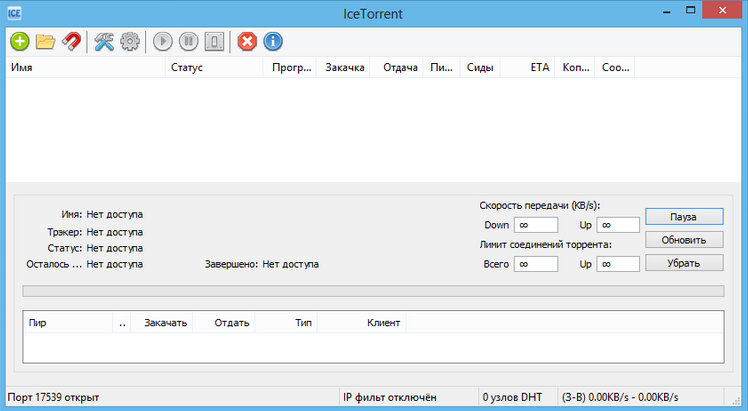748x411 pixels.
Task: Focus the Всего connections limit field
Action: (536, 264)
